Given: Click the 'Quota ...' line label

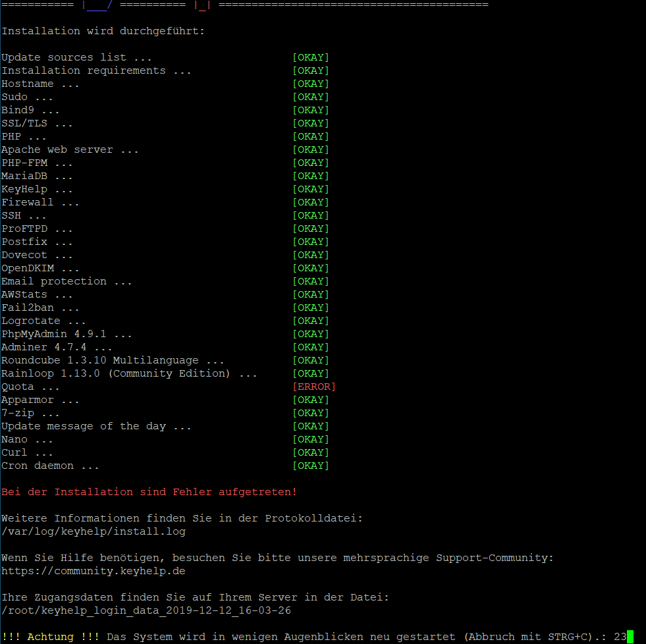Looking at the screenshot, I should (x=30, y=387).
